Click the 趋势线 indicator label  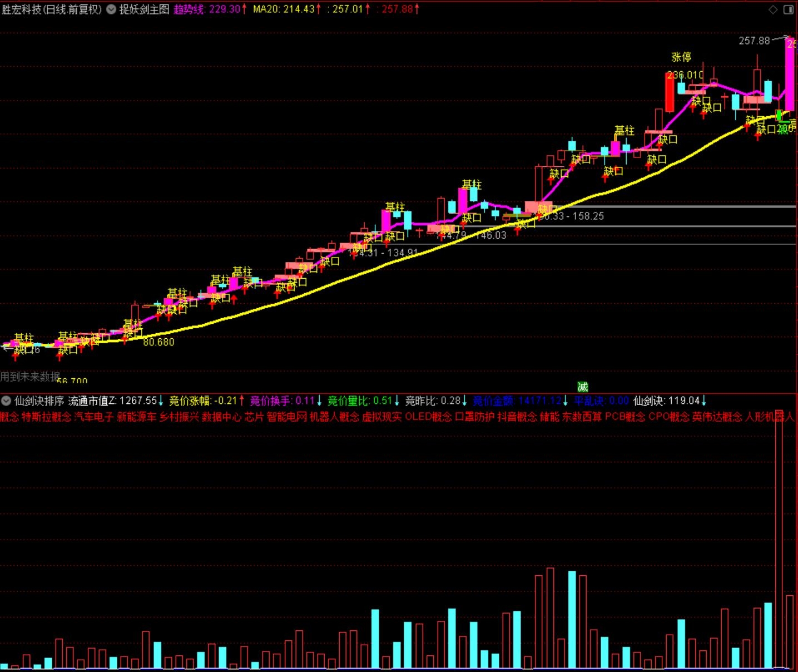pos(189,9)
